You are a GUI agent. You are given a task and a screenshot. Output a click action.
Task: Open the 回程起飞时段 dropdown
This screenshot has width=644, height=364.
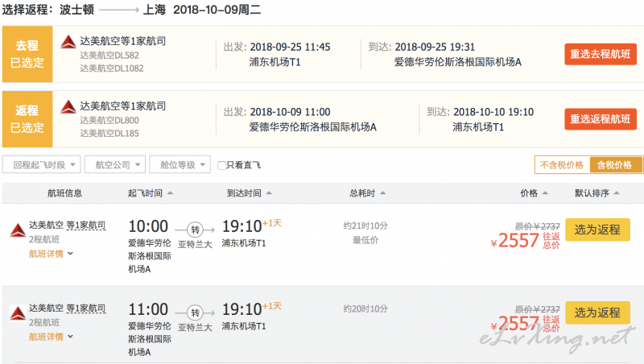tap(42, 165)
